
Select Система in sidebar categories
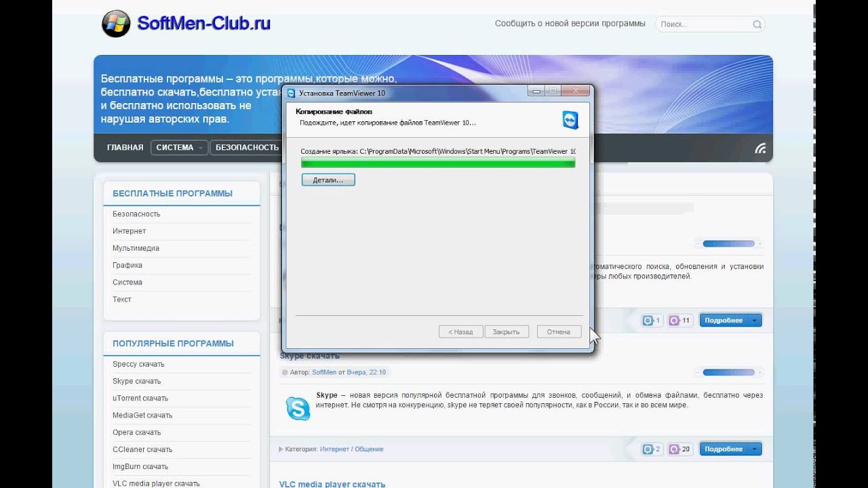click(127, 282)
